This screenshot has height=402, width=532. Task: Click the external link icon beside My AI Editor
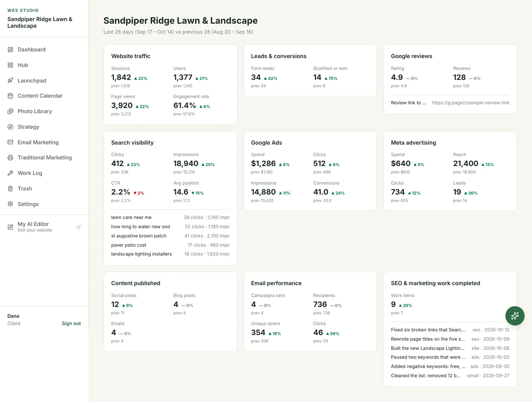[x=79, y=227]
